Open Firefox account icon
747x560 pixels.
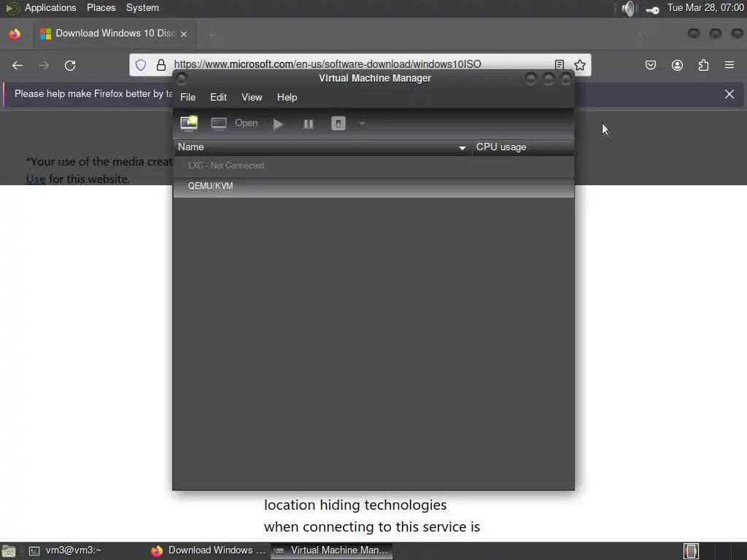coord(677,65)
